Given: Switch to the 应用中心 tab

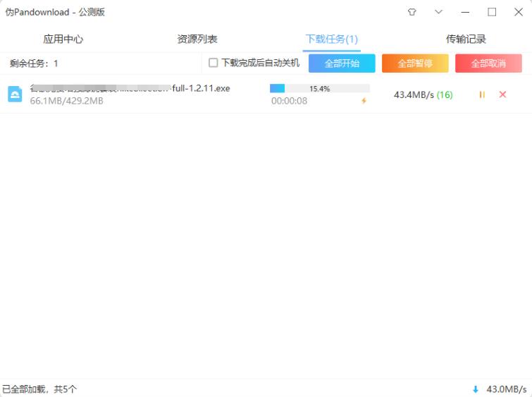Looking at the screenshot, I should pos(63,39).
